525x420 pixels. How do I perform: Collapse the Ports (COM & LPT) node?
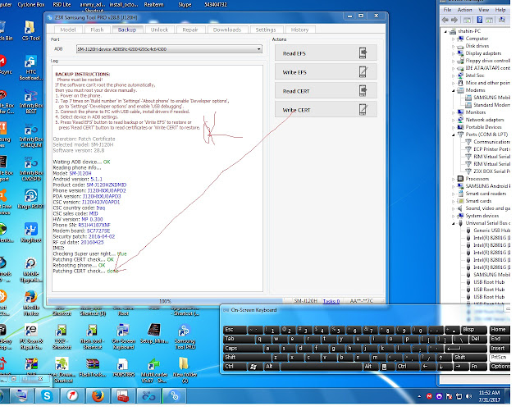(x=453, y=135)
